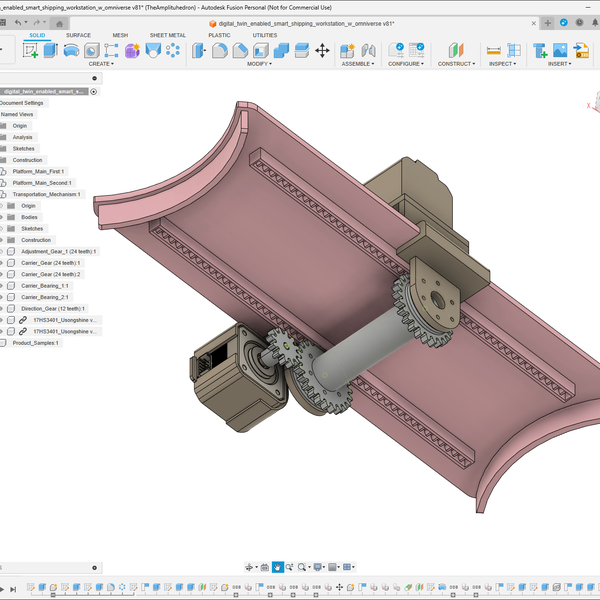Click the timeline play button
This screenshot has width=600, height=600.
point(3,589)
